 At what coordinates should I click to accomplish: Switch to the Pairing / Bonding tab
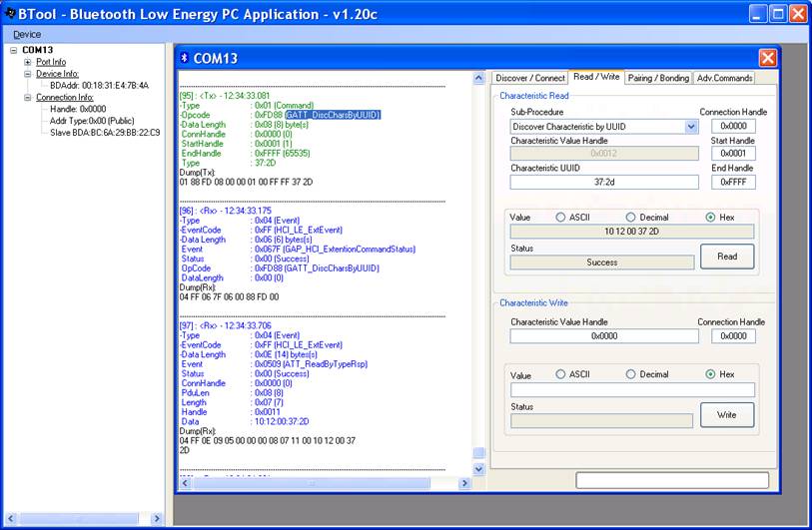658,78
